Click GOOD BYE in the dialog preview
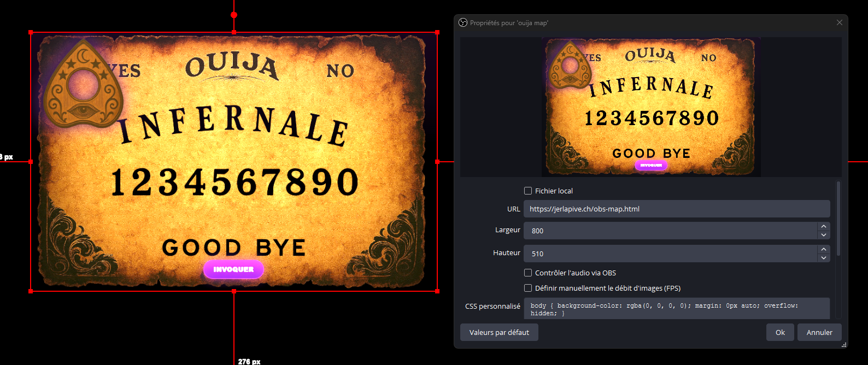868x365 pixels. pyautogui.click(x=651, y=153)
